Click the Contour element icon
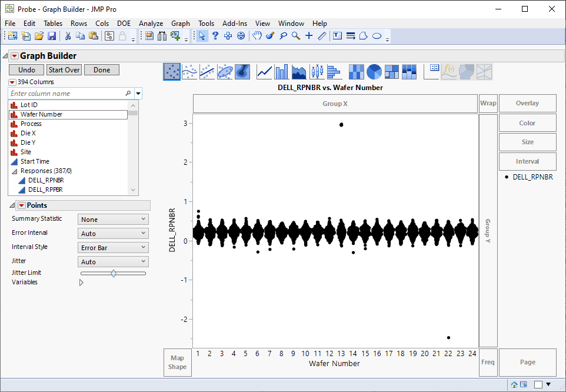This screenshot has height=392, width=566. pyautogui.click(x=242, y=72)
